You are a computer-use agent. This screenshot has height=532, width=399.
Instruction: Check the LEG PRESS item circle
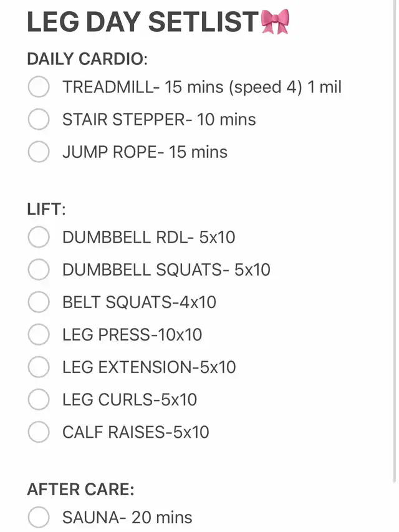39,334
